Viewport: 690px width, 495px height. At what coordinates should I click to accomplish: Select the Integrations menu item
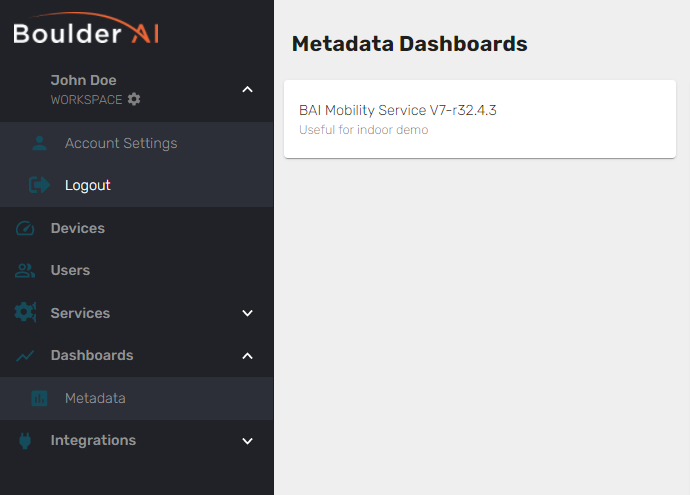[136, 440]
